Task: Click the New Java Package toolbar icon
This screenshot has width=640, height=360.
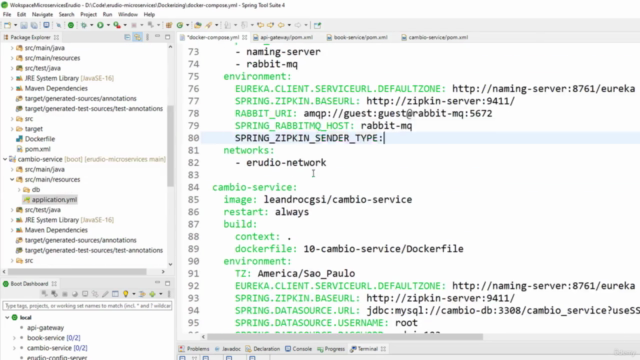Action: pyautogui.click(x=169, y=25)
